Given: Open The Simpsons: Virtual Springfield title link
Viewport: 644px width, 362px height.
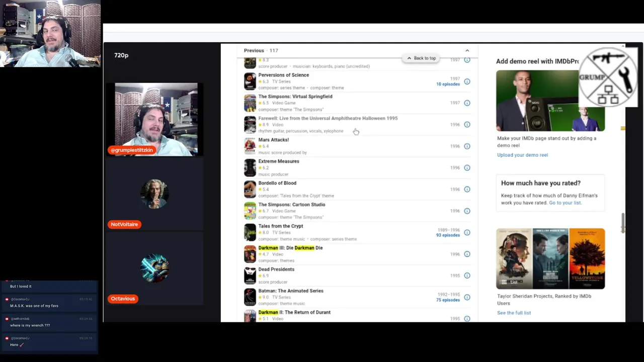Looking at the screenshot, I should pyautogui.click(x=295, y=97).
